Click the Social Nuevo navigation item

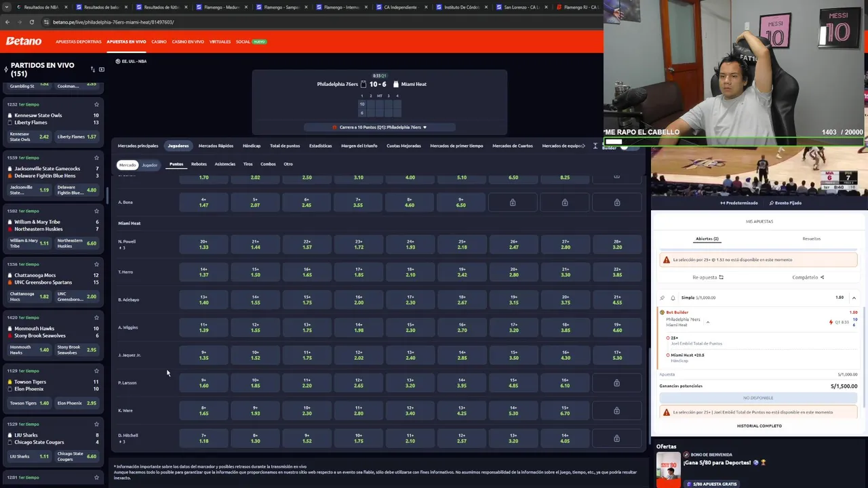251,42
